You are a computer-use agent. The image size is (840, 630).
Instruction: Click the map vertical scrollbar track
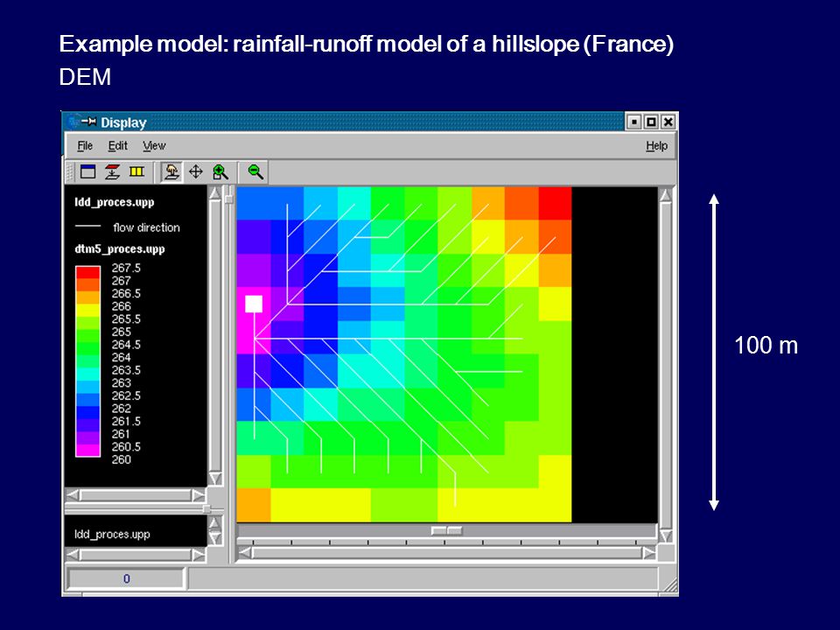665,366
